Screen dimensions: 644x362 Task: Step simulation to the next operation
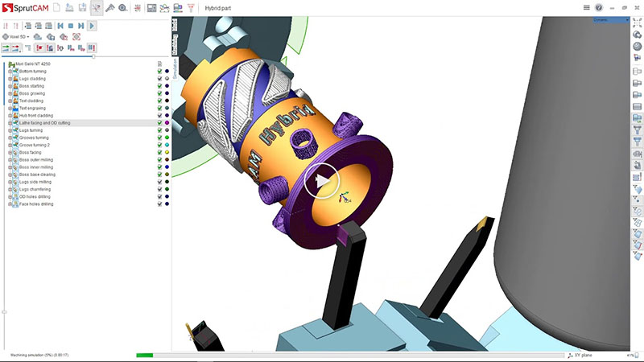click(81, 26)
